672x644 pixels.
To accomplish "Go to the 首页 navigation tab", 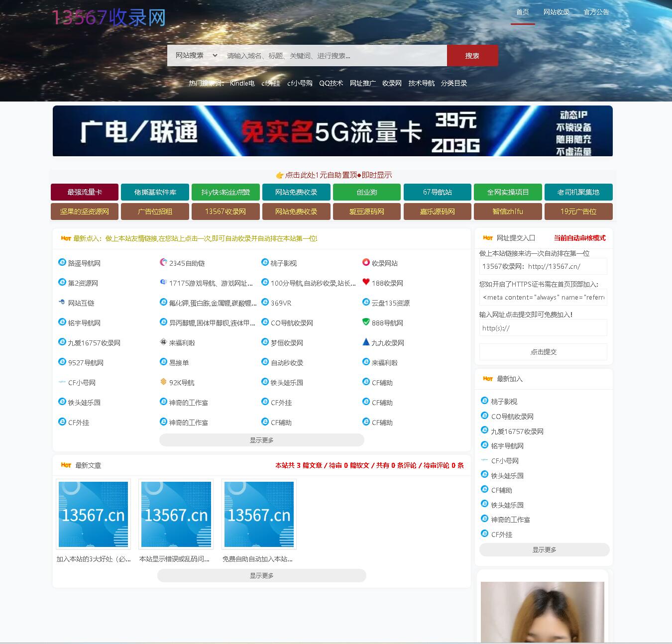I will (x=523, y=12).
